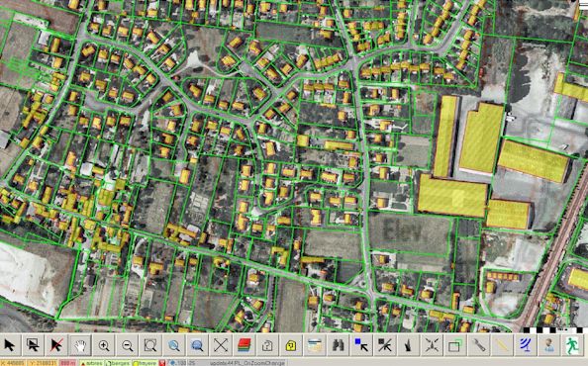Screen dimensions: 588x366
Task: Click the zoom in magnifier
Action: pos(104,344)
